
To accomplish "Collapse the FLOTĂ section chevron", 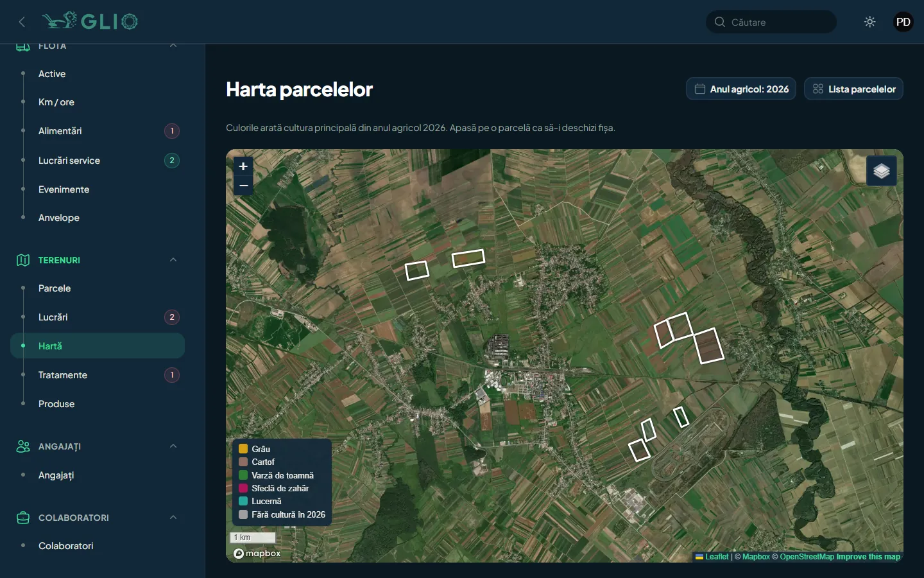I will (x=173, y=46).
